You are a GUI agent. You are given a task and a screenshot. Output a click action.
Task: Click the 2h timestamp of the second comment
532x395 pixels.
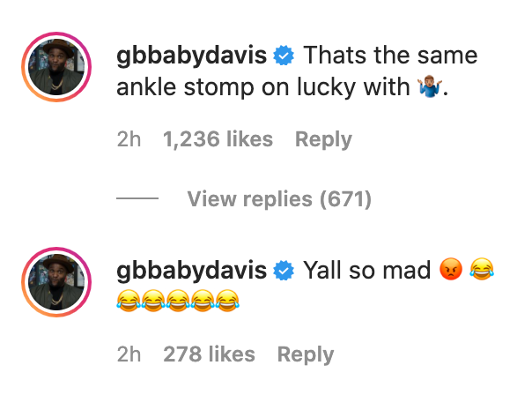[x=129, y=354]
